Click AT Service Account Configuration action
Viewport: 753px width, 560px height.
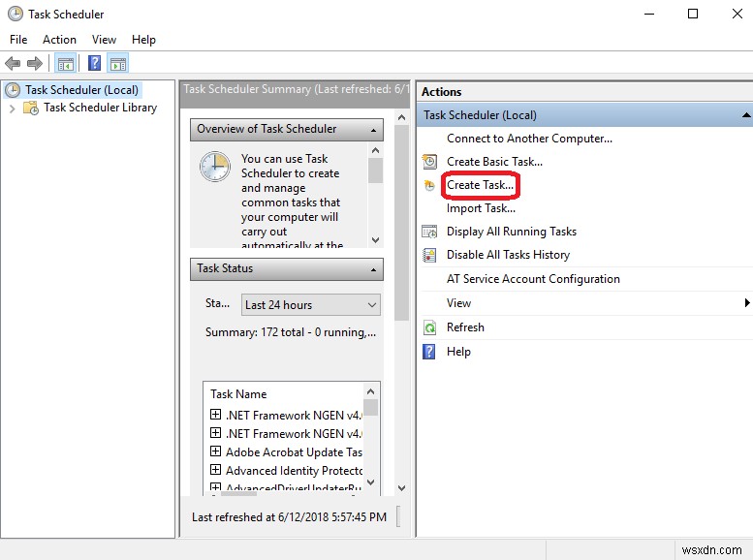click(533, 279)
